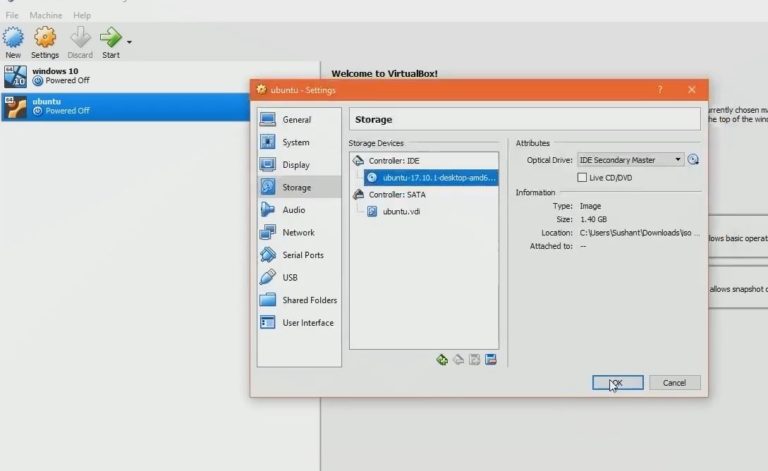The image size is (768, 471).
Task: Enable the Live CD/DVD checkbox
Action: (x=582, y=177)
